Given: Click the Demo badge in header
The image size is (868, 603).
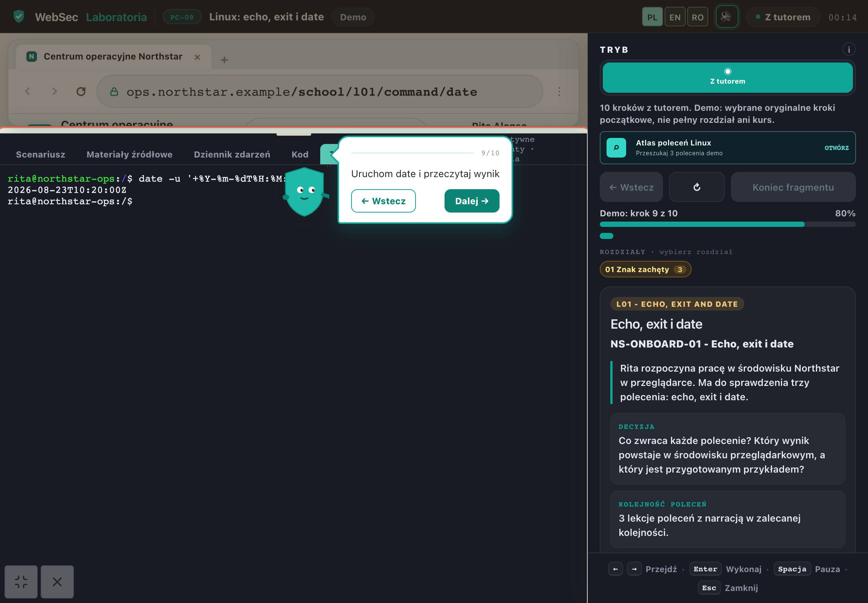Looking at the screenshot, I should [352, 17].
